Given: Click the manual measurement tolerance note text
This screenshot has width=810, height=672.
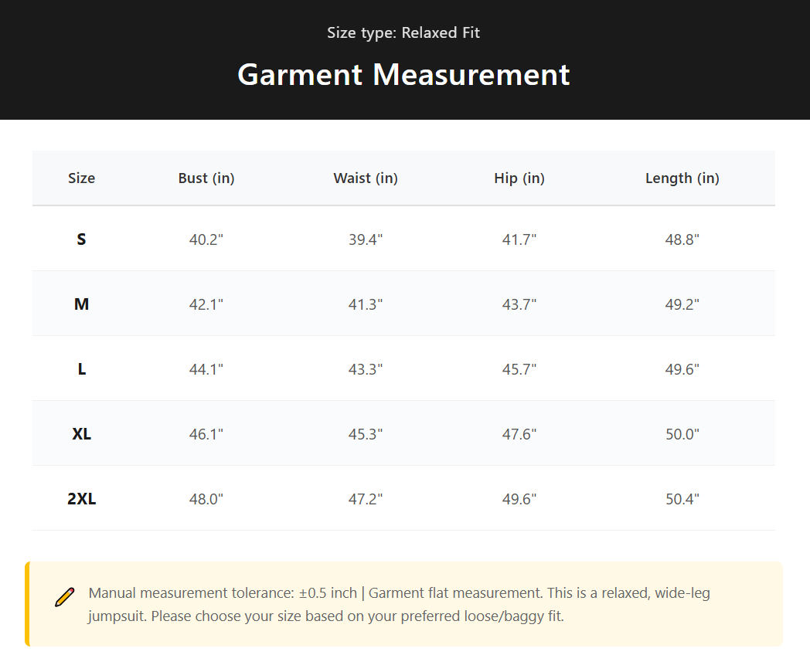Looking at the screenshot, I should point(399,604).
